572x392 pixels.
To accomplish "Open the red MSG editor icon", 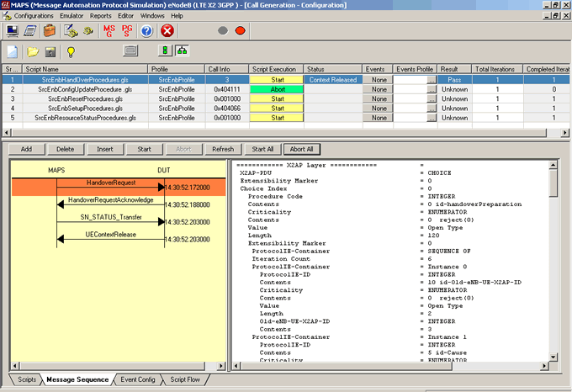I will tap(109, 31).
